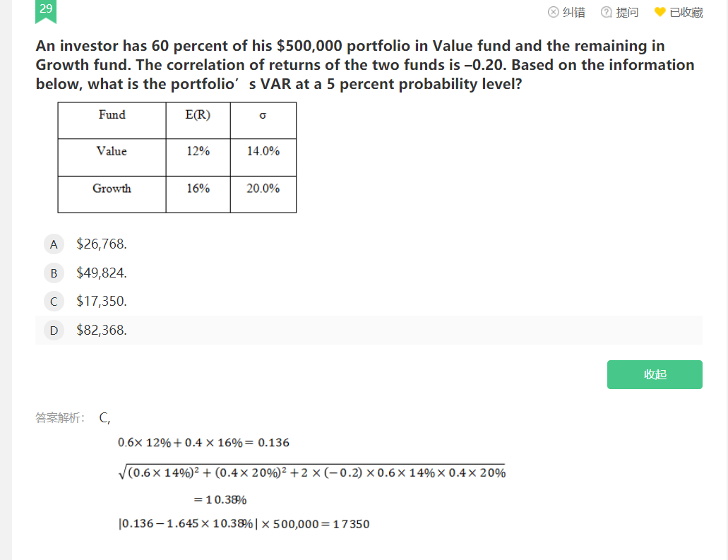
Task: Choose the $26,768 answer text
Action: tap(102, 244)
